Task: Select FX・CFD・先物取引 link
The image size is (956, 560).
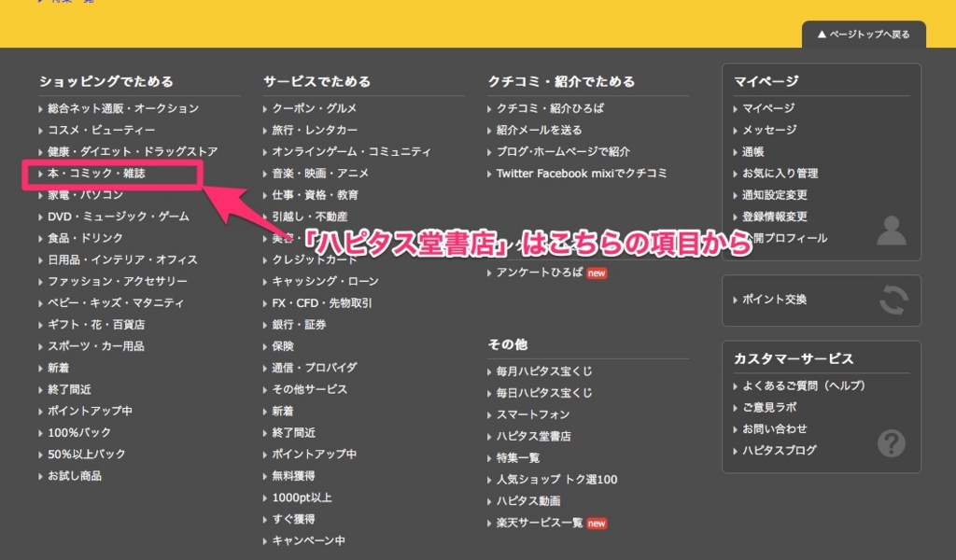Action: click(322, 302)
